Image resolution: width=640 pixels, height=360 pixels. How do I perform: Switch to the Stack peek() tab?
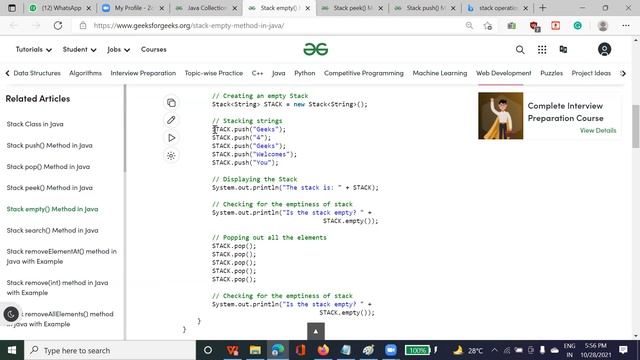pos(352,8)
